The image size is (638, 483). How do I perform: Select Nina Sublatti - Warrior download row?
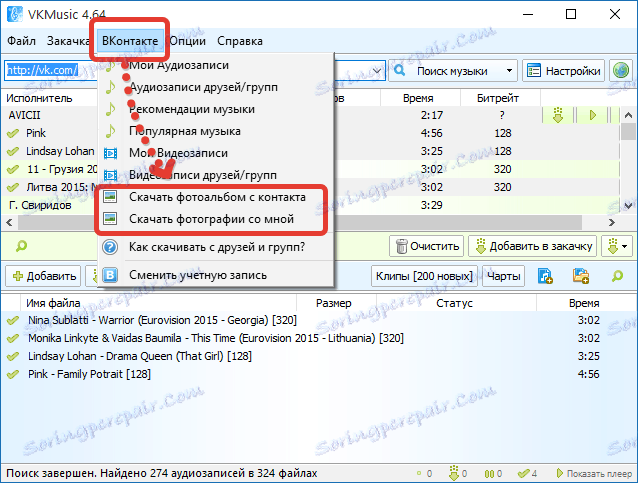click(x=317, y=320)
